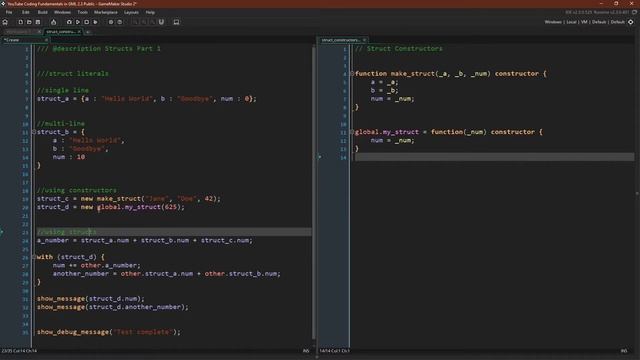Open the Windows menu

point(62,12)
